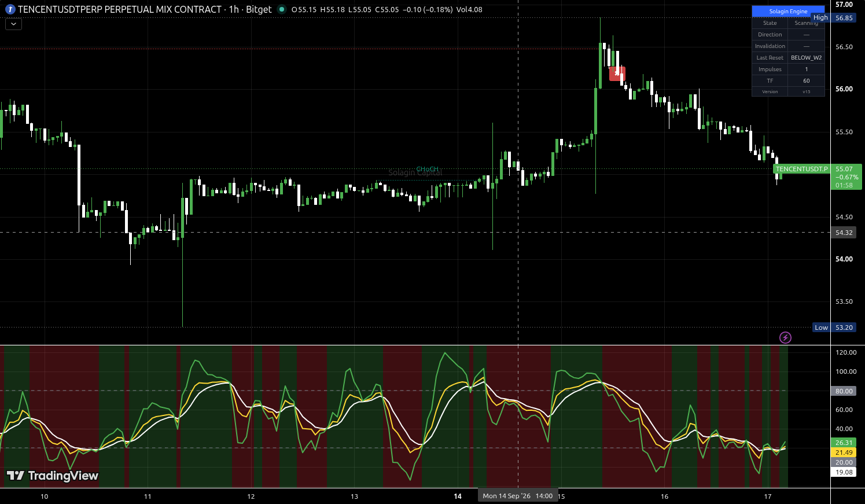The image size is (865, 504).
Task: Click the 53.20 low price label
Action: 844,328
